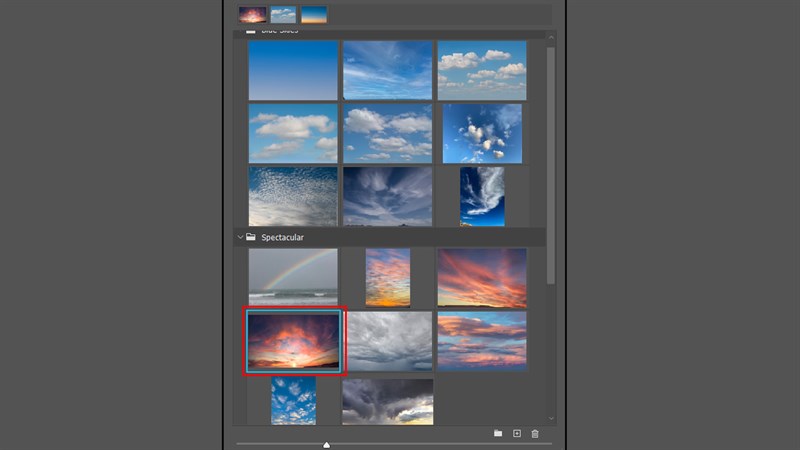800x450 pixels.
Task: Select the pink streaked sunset sky thumbnail
Action: (x=482, y=278)
